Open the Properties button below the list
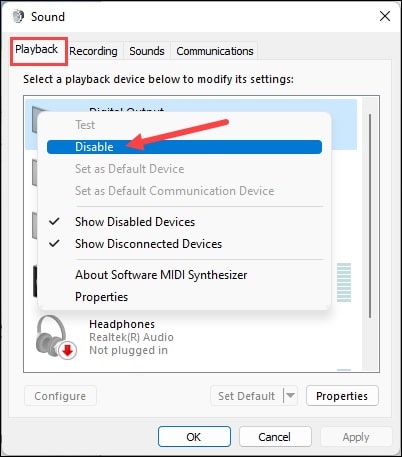This screenshot has width=402, height=457. (x=342, y=396)
